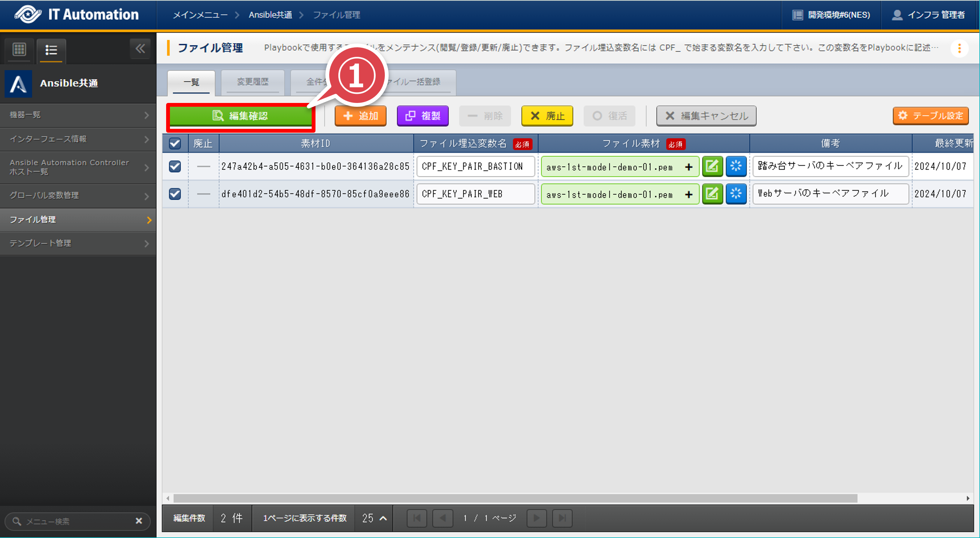Screen dimensions: 980x538
Task: Uncheck the CPF_KEY_PAIR_BASTION row checkbox
Action: click(175, 166)
